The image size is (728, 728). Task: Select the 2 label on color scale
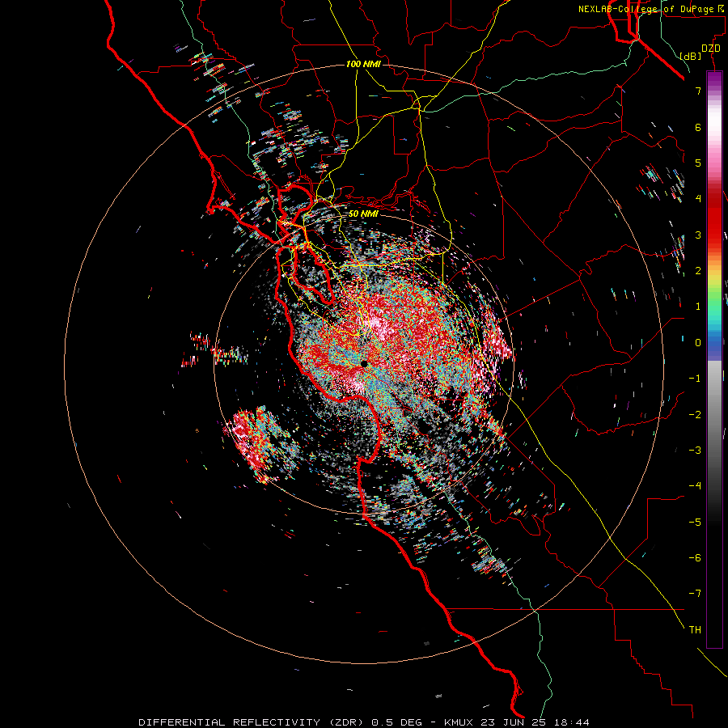click(x=698, y=271)
